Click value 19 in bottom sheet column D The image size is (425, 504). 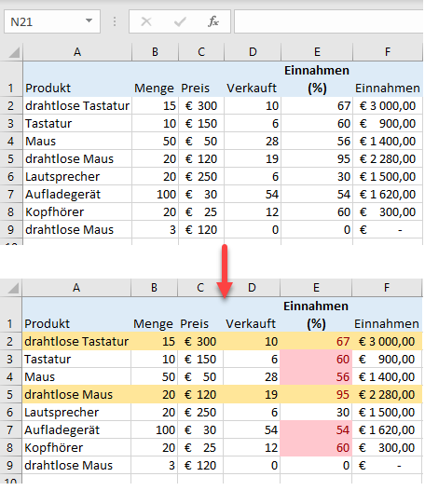(x=252, y=394)
